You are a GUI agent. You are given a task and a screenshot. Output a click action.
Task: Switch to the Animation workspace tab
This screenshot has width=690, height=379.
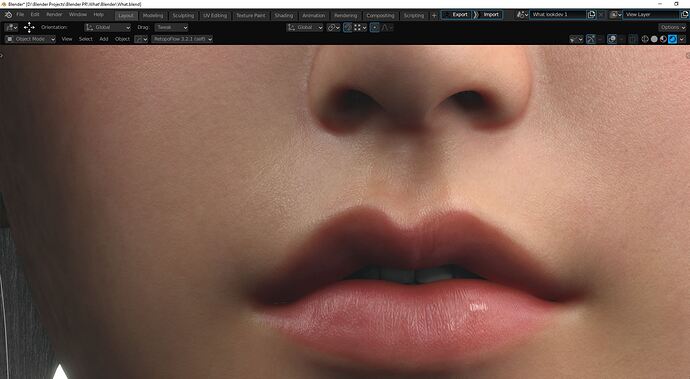click(x=313, y=15)
